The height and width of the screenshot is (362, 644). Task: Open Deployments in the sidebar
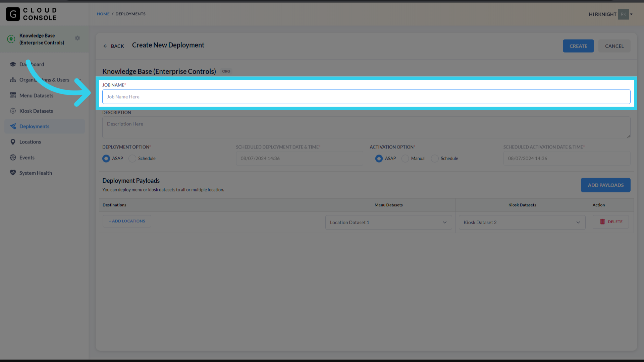tap(44, 126)
